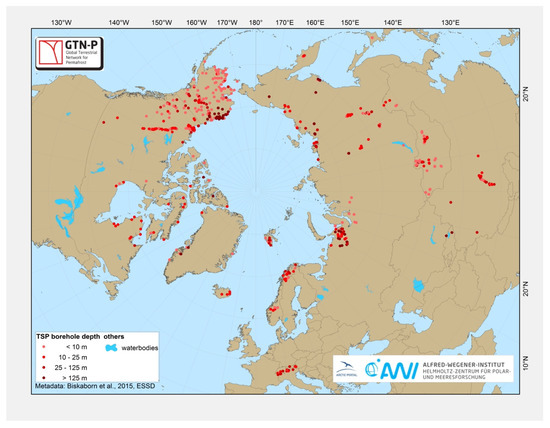Click the 160°E longitude label
550x428 pixels.
(x=315, y=23)
